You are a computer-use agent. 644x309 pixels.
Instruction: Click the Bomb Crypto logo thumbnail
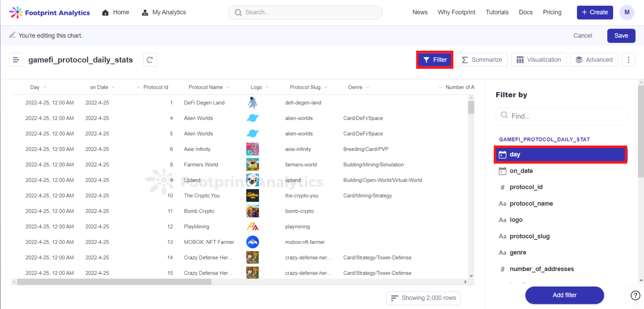[253, 211]
